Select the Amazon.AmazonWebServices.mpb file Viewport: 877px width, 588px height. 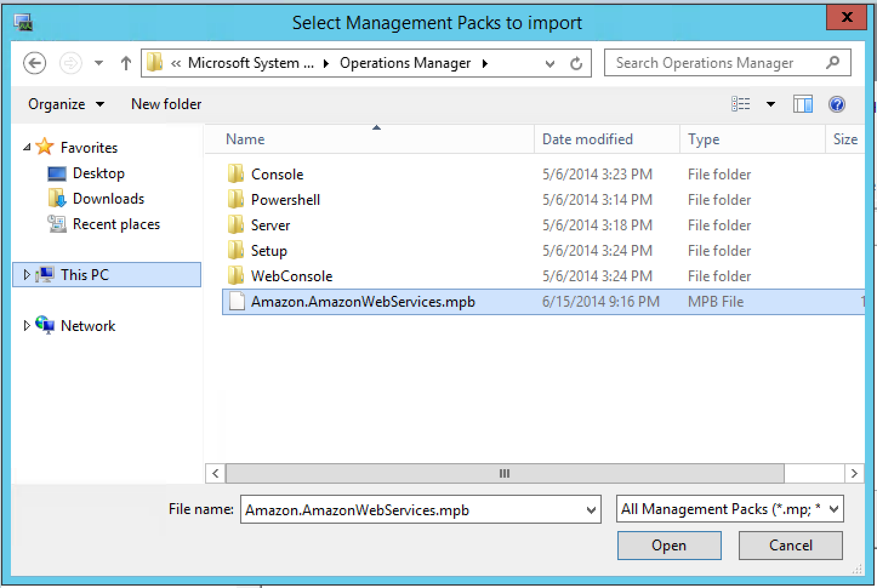363,302
